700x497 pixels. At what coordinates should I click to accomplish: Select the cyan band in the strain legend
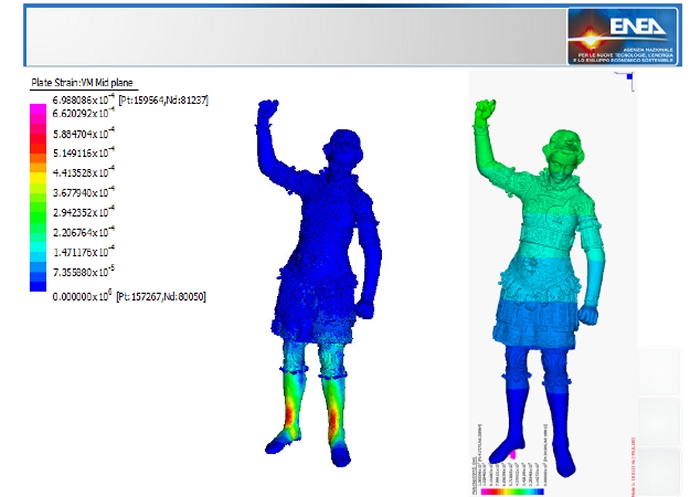click(38, 252)
